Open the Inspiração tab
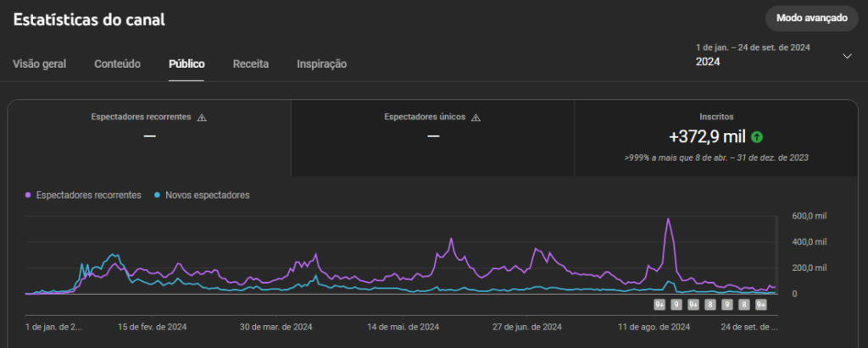 click(321, 64)
